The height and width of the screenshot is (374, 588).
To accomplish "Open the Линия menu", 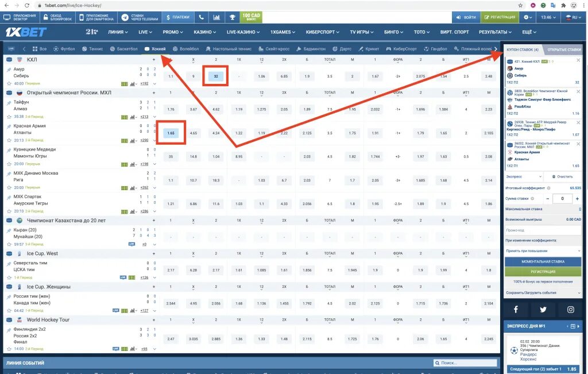I will point(118,32).
